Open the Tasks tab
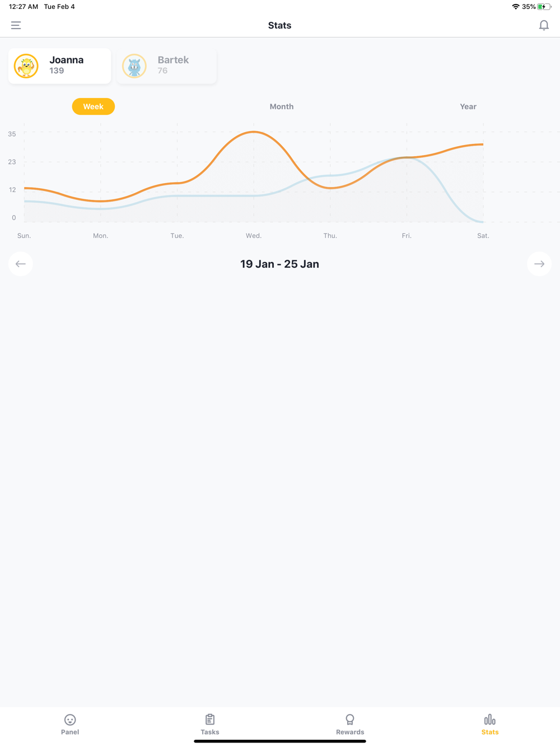Viewport: 560px width, 747px height. click(210, 725)
